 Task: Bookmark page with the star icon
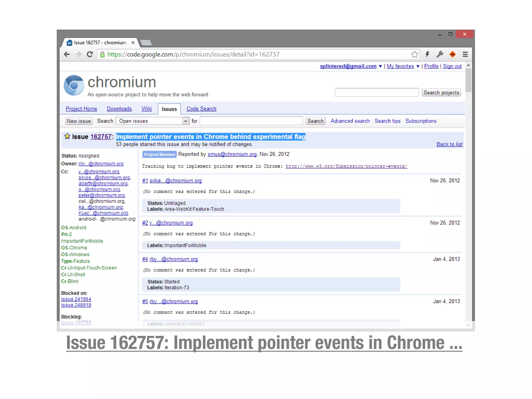click(415, 54)
